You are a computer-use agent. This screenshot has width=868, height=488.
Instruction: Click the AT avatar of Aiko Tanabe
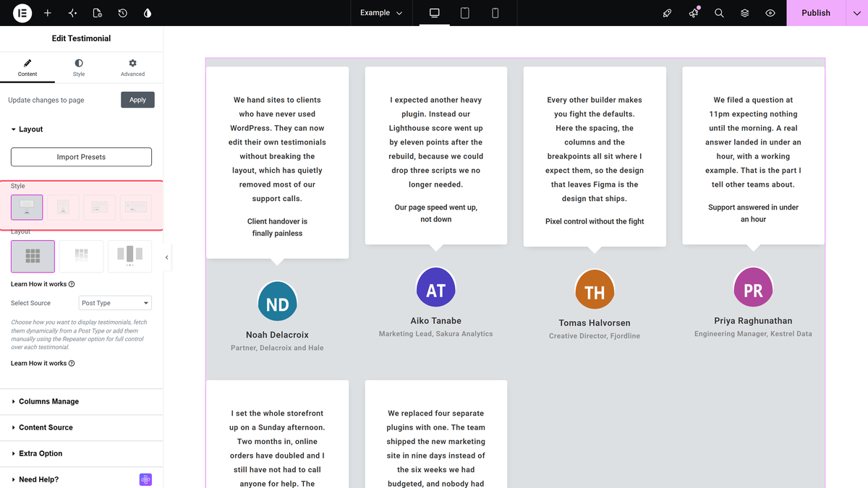pos(436,288)
